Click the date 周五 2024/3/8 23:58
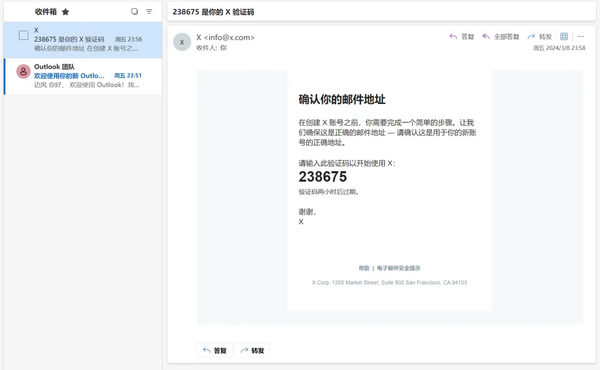This screenshot has width=600, height=370. pos(559,48)
